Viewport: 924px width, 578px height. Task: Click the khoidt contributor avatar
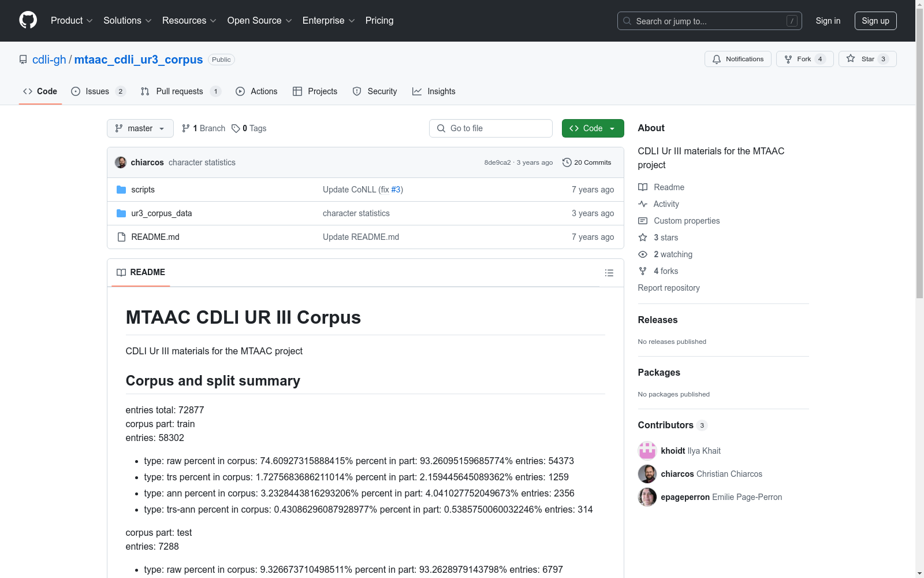tap(647, 451)
